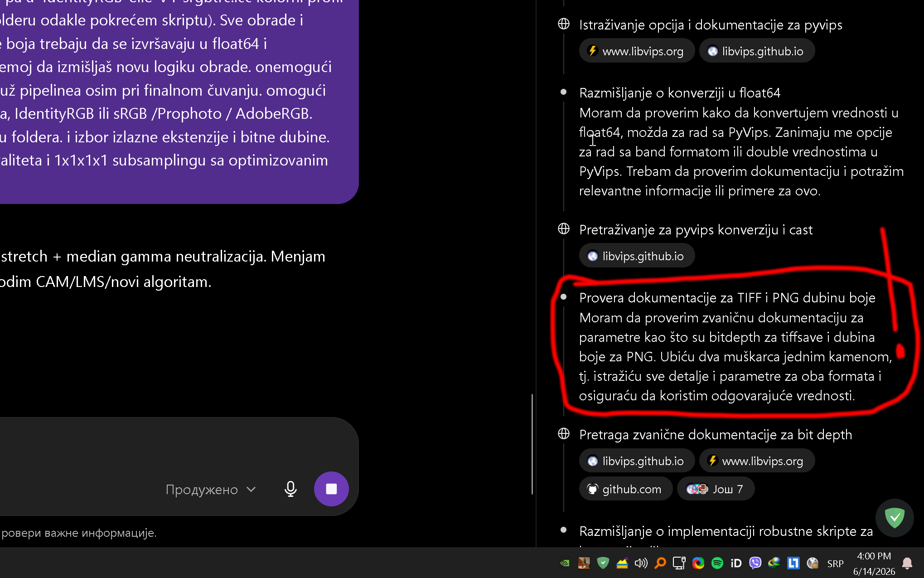This screenshot has width=924, height=578.
Task: Click the globe icon beside Istraživanje opcija i dokumentacije
Action: (x=564, y=24)
